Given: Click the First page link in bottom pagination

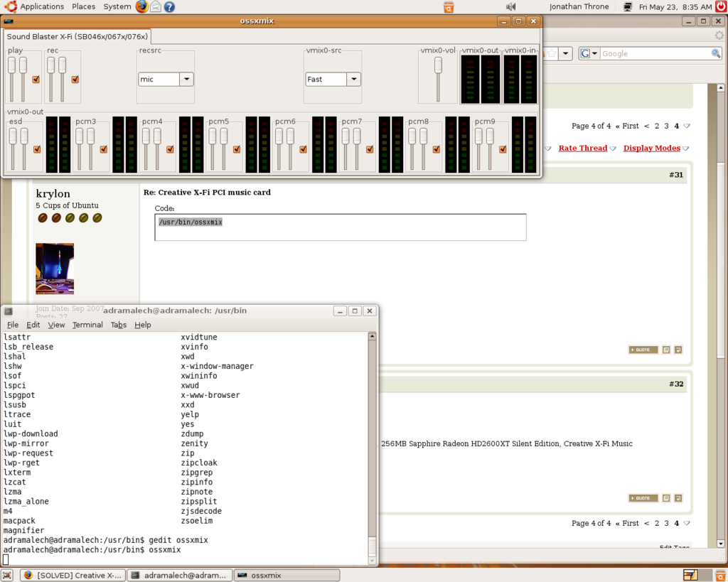Looking at the screenshot, I should pos(627,523).
